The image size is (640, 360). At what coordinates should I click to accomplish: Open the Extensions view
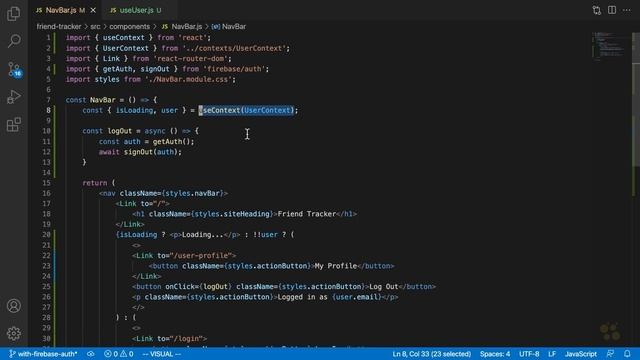[x=13, y=124]
